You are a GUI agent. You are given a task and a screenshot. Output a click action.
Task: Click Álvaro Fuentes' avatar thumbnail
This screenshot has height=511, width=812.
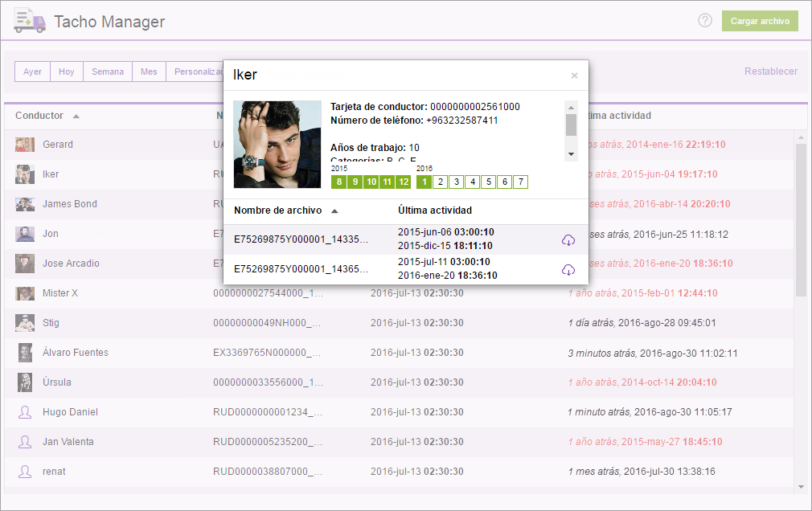pyautogui.click(x=25, y=353)
